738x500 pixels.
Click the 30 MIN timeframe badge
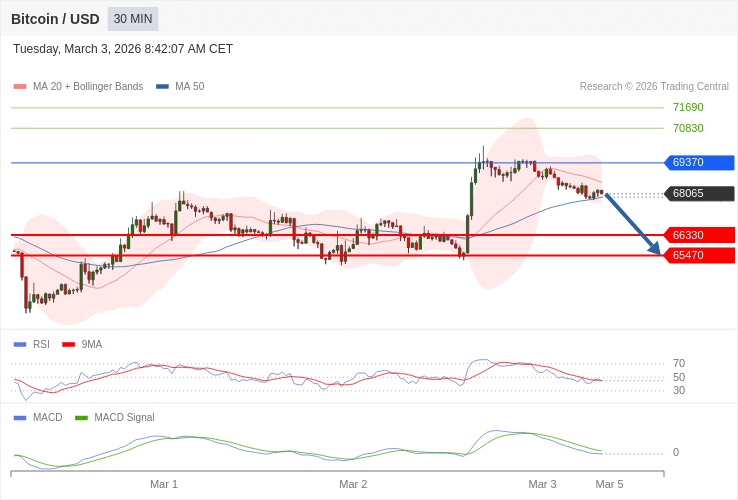(133, 19)
